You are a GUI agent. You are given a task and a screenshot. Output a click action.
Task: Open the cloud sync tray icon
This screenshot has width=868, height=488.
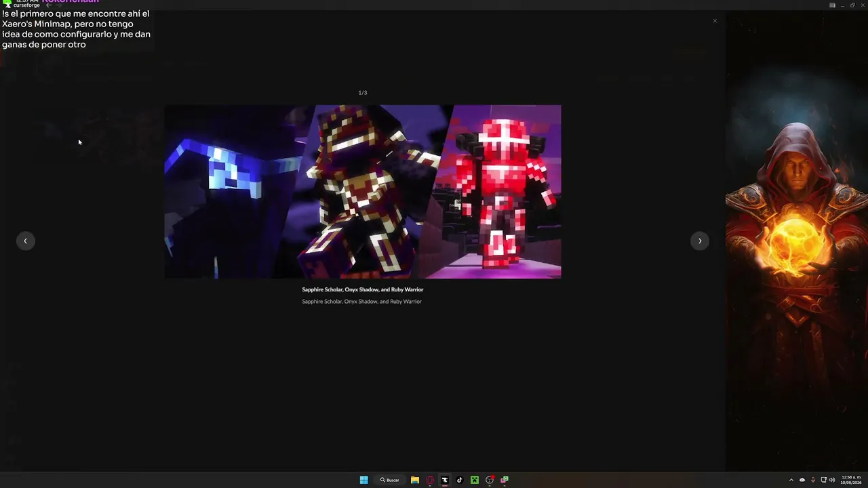coord(802,480)
